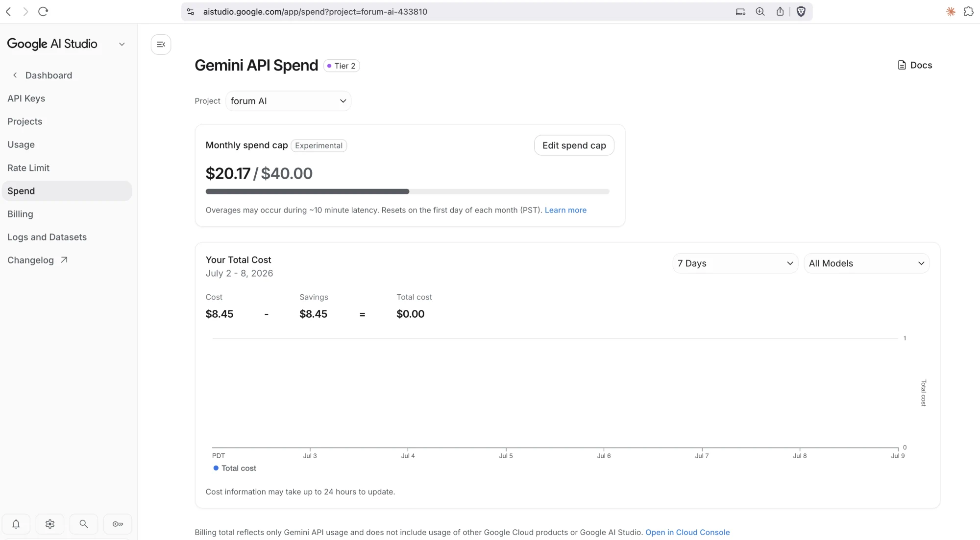
Task: Click the zoom magnifier icon in the address bar
Action: [x=760, y=12]
